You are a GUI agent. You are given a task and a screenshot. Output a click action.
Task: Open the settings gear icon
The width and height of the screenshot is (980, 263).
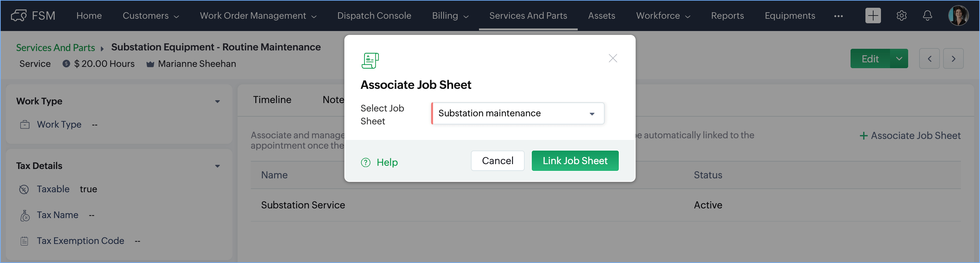click(901, 16)
